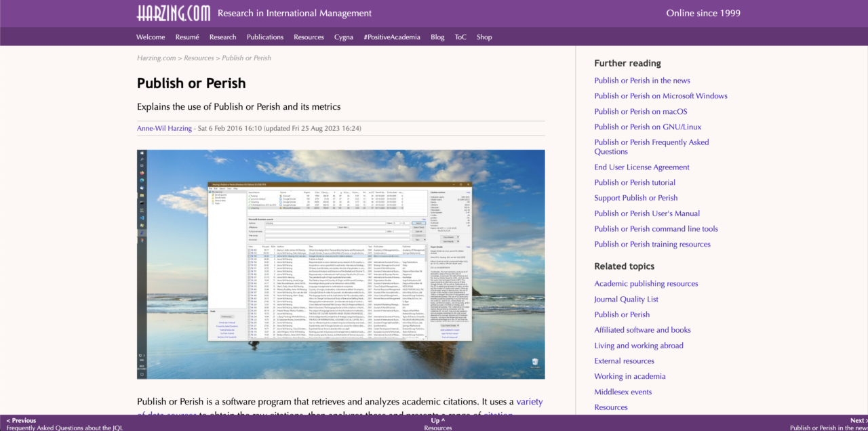Screen dimensions: 868x431
Task: Click the Resources breadcrumb link
Action: pos(199,58)
